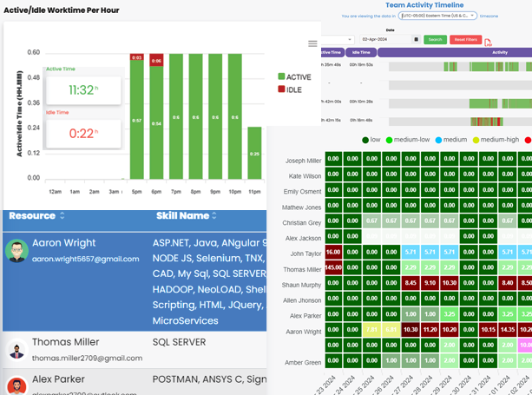Click the Reset Filters button

point(466,39)
